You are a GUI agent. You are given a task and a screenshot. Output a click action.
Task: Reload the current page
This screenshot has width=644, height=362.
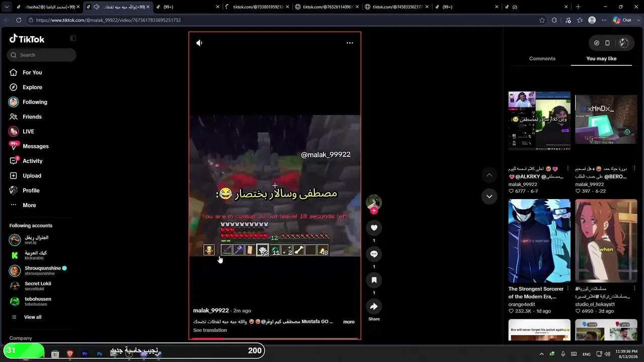click(19, 20)
